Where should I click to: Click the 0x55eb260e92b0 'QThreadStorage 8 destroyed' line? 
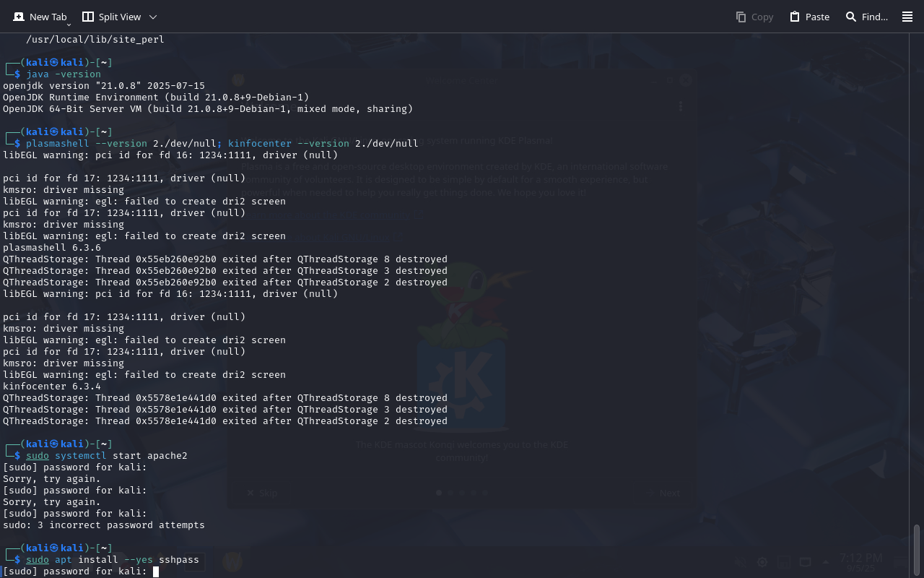[x=225, y=259]
